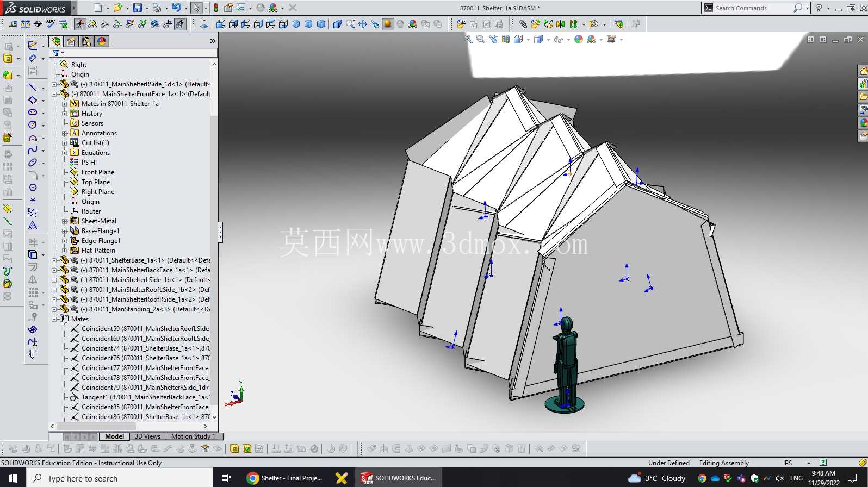Expand the 870011_ManStanding_2a component
Screen dimensions: 868x487
click(54, 309)
